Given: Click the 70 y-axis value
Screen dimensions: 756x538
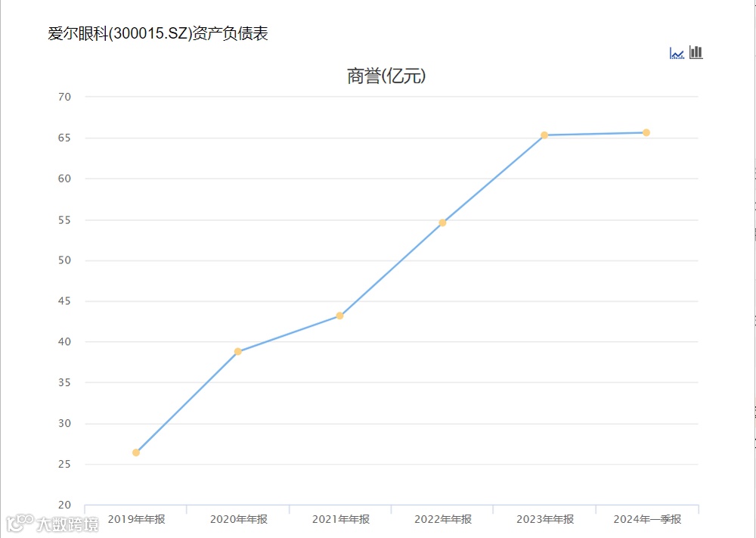Looking at the screenshot, I should 64,97.
